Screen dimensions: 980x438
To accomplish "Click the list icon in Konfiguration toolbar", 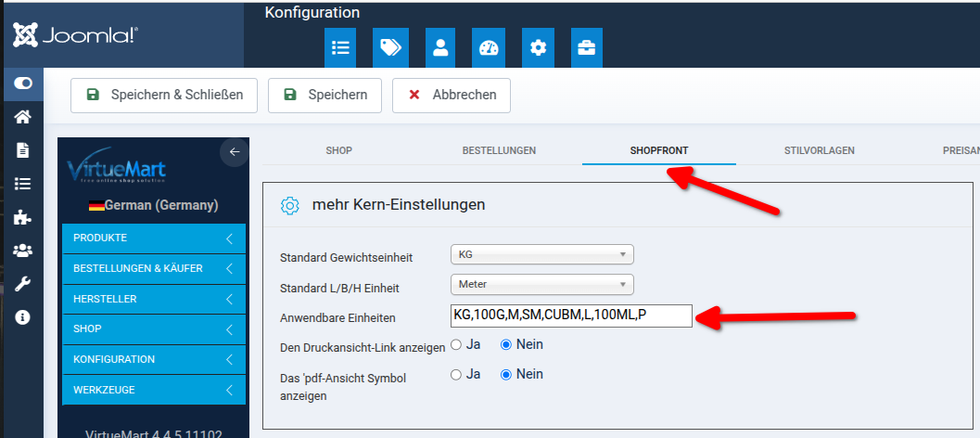I will pos(340,47).
